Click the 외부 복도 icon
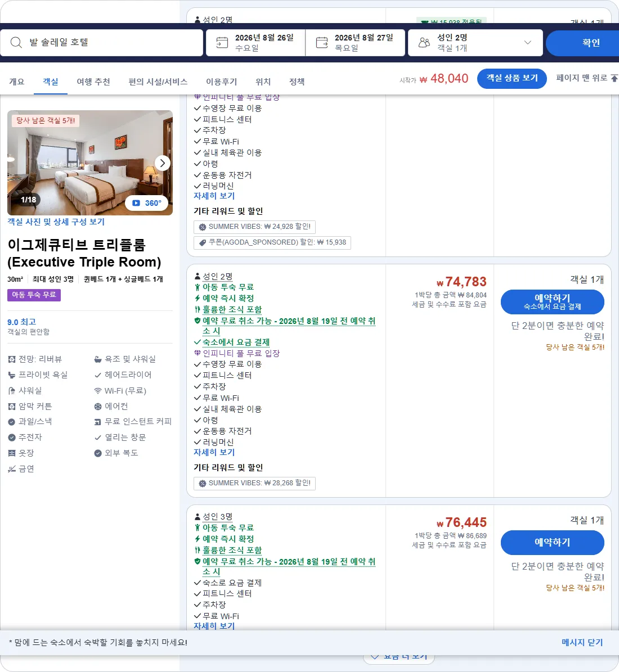 (x=98, y=453)
